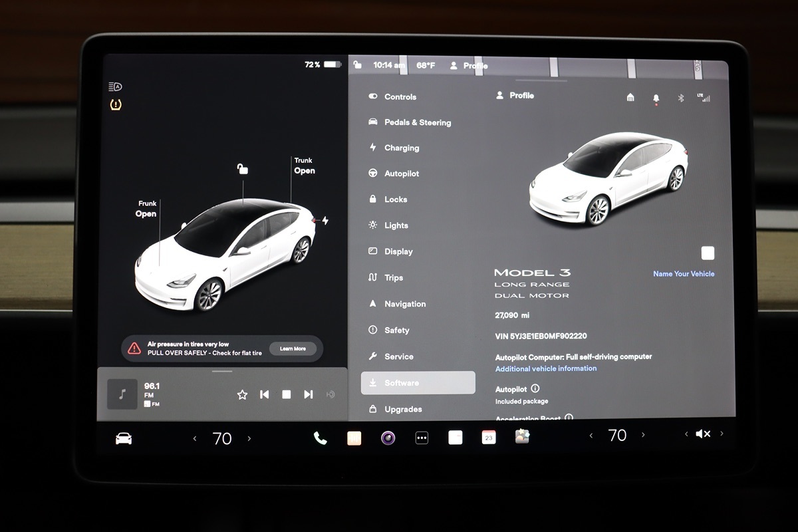
Task: Open the three-dot app launcher
Action: [422, 438]
